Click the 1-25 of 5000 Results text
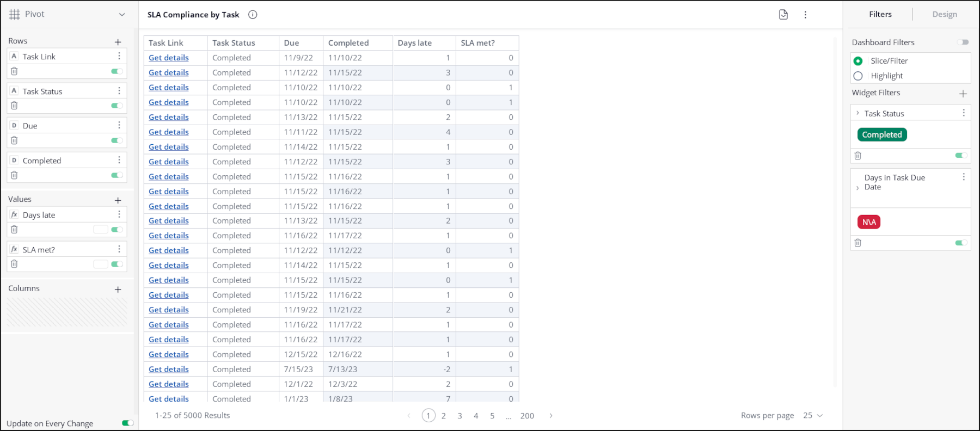The width and height of the screenshot is (980, 431). [192, 415]
